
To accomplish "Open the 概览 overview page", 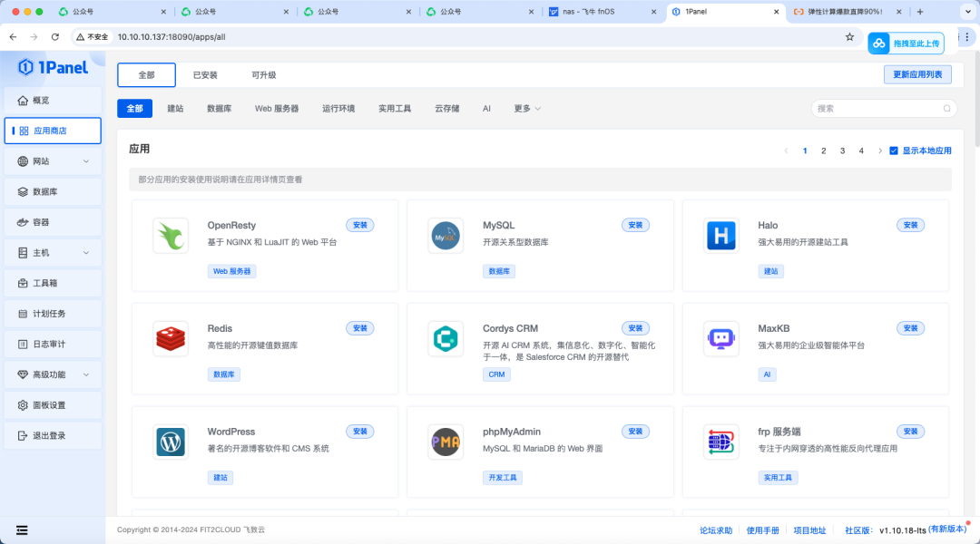I will (54, 101).
